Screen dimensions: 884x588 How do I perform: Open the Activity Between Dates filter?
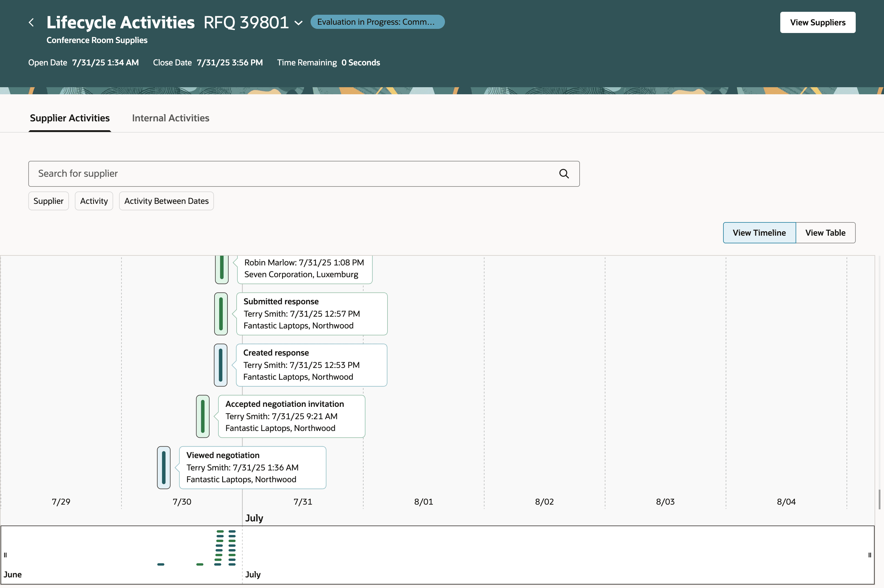[x=166, y=201]
